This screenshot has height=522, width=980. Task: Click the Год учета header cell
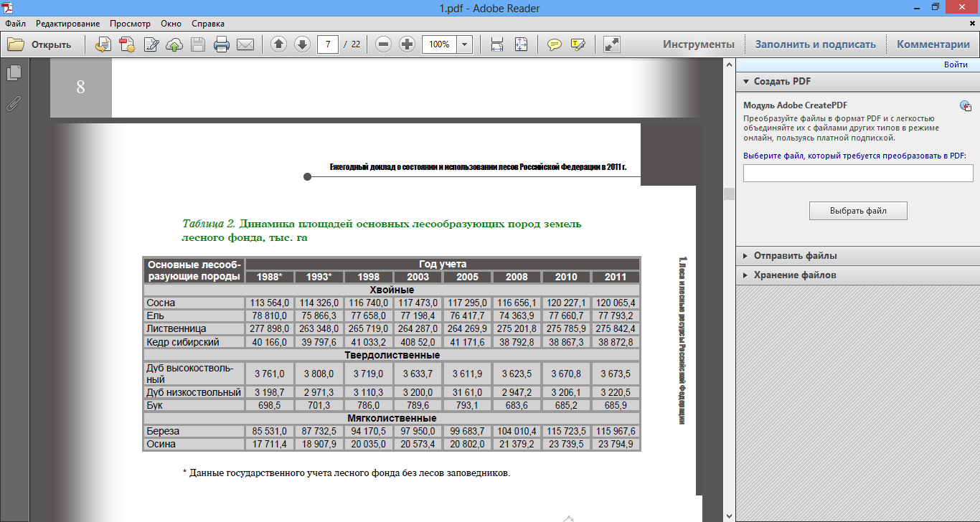point(442,264)
